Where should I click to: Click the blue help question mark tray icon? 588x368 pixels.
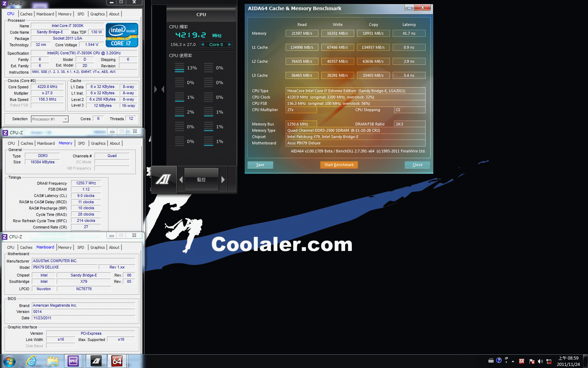[x=499, y=360]
